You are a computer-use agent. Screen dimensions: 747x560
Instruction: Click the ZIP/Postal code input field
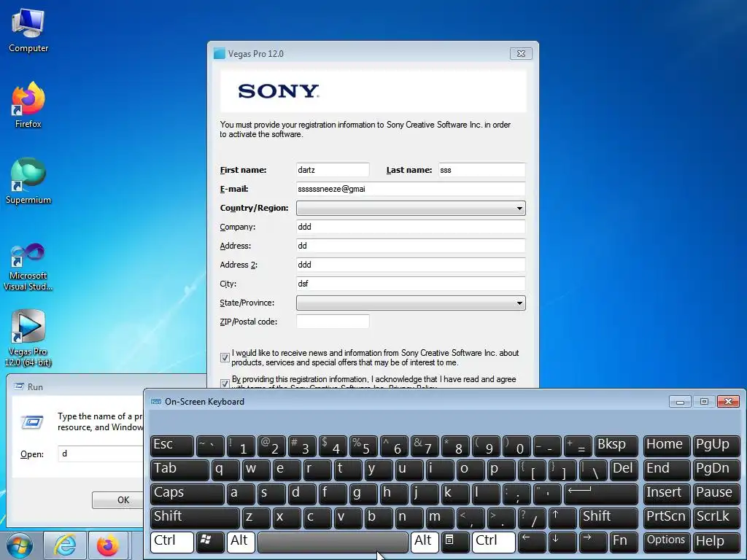coord(333,322)
